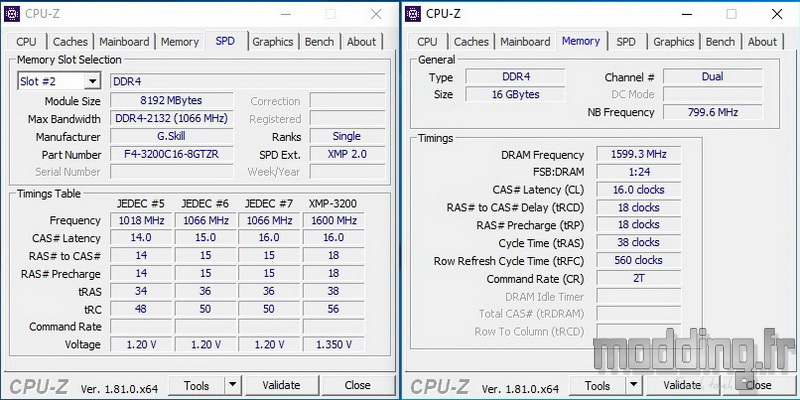The height and width of the screenshot is (400, 800).
Task: Click the JEDEC #7 column header
Action: 269,204
